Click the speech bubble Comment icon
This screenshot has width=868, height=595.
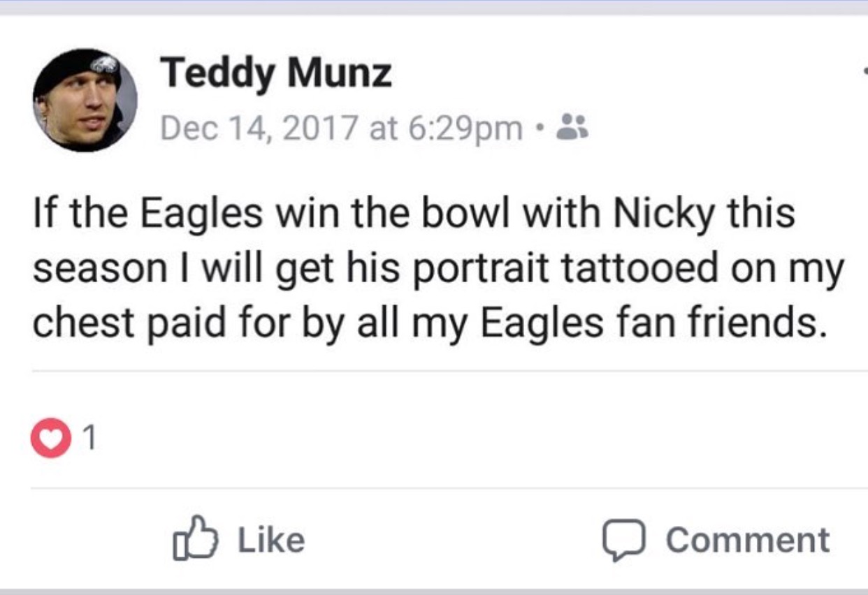coord(623,540)
